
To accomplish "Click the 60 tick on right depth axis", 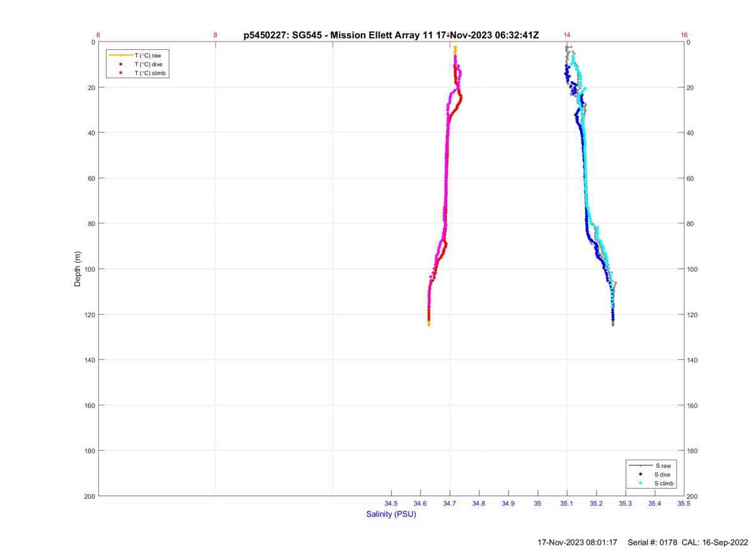I will [691, 178].
